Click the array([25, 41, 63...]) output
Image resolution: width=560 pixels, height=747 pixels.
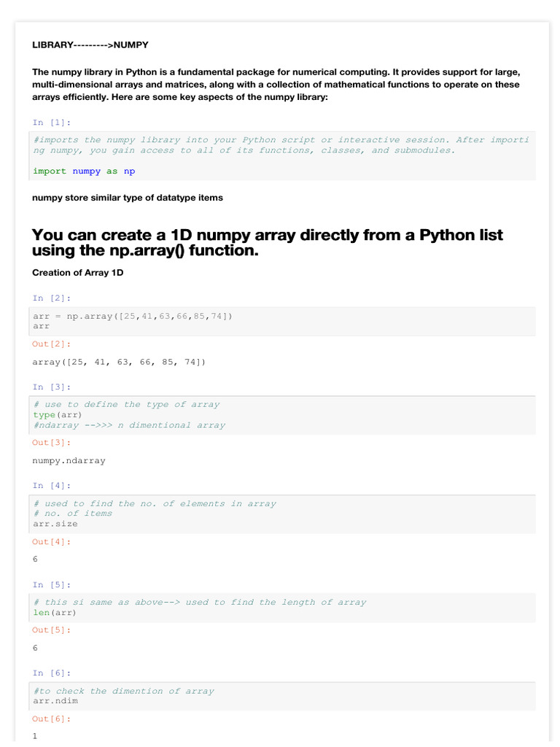[120, 362]
